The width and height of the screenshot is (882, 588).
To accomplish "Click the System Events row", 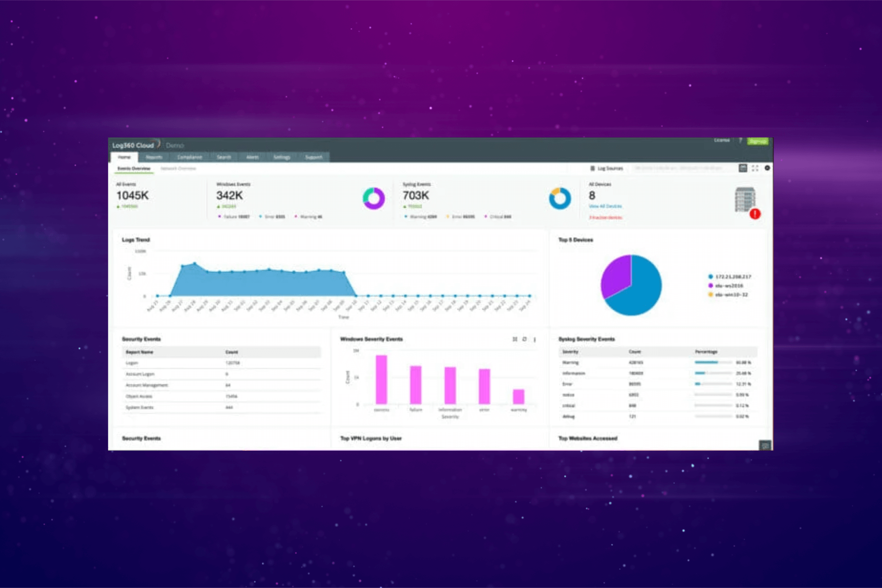I will (x=221, y=407).
